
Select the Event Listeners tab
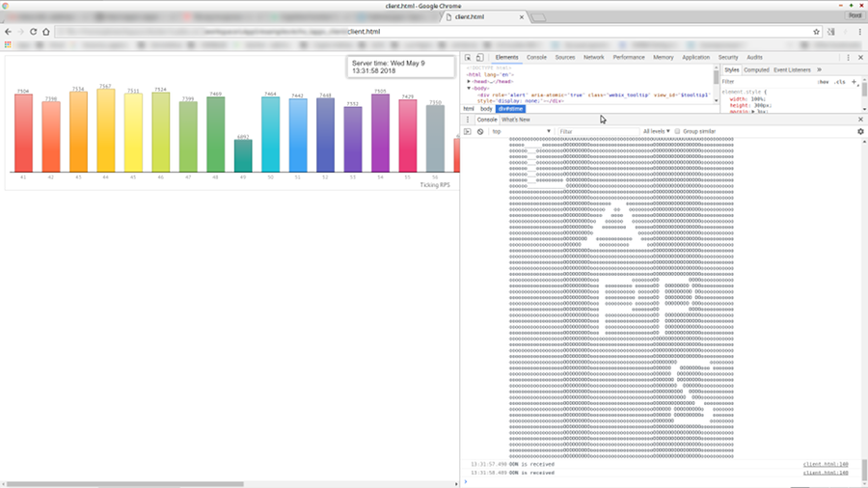pos(792,69)
